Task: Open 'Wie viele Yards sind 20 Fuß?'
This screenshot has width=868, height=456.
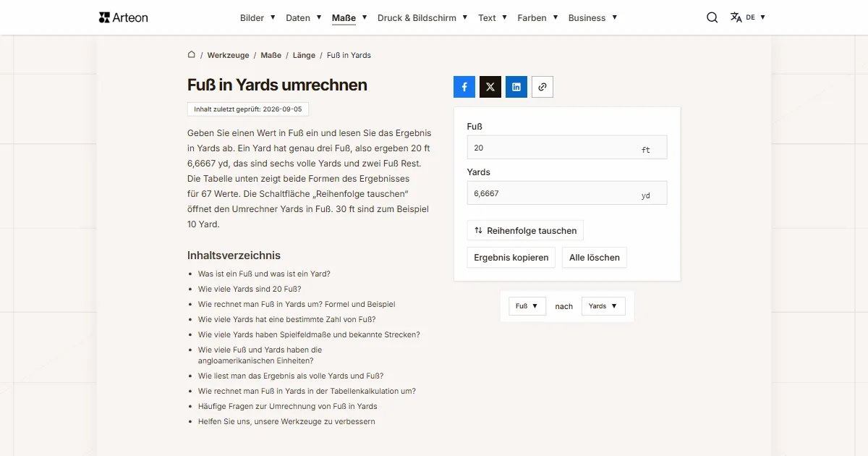Action: pos(250,289)
